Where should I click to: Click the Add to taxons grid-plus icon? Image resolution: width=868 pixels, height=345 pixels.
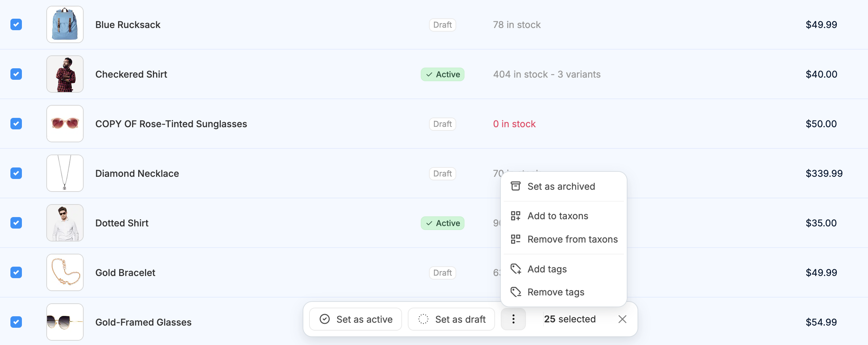coord(515,216)
